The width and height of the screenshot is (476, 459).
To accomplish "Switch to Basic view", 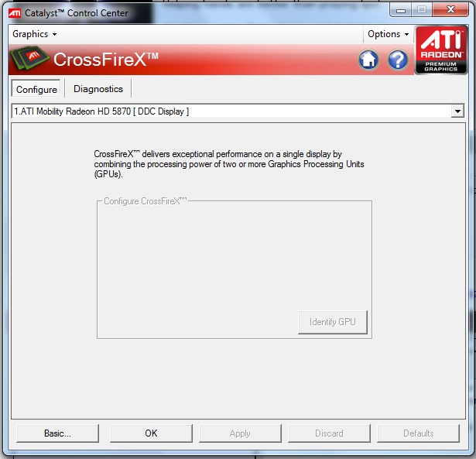I will [57, 433].
